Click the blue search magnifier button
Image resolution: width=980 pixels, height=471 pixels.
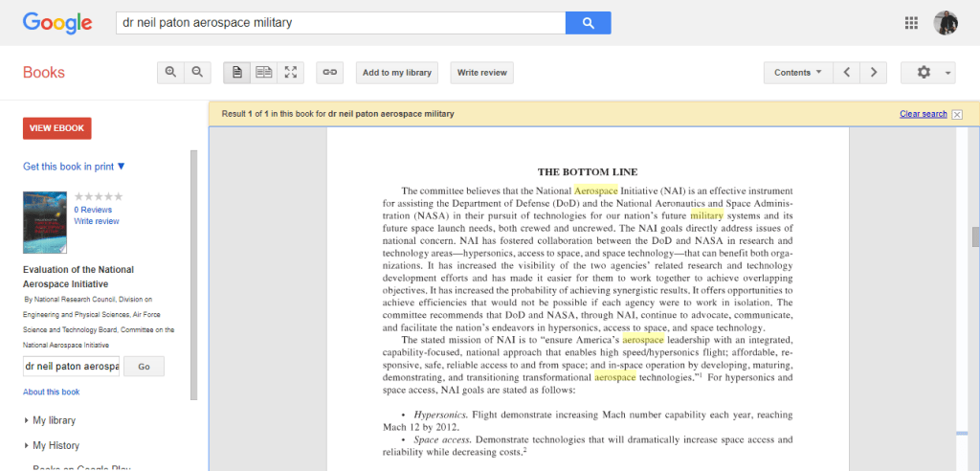(588, 23)
